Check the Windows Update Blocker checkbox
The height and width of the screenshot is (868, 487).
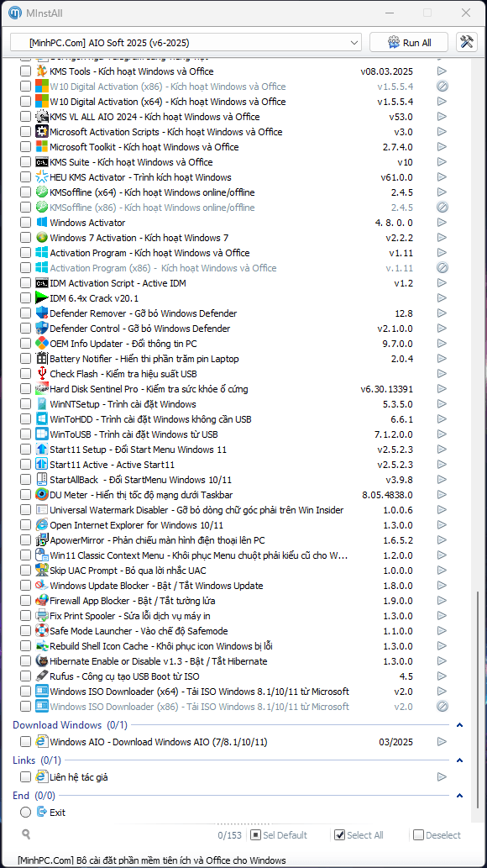click(x=25, y=586)
